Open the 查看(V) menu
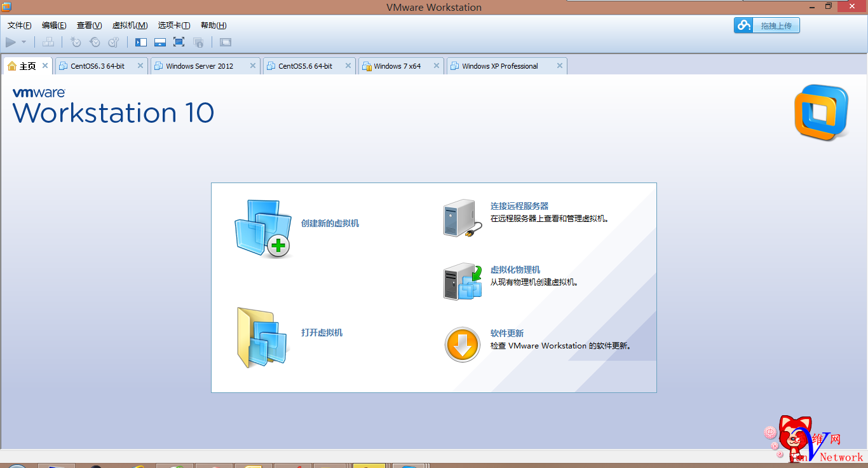The width and height of the screenshot is (868, 468). [89, 25]
